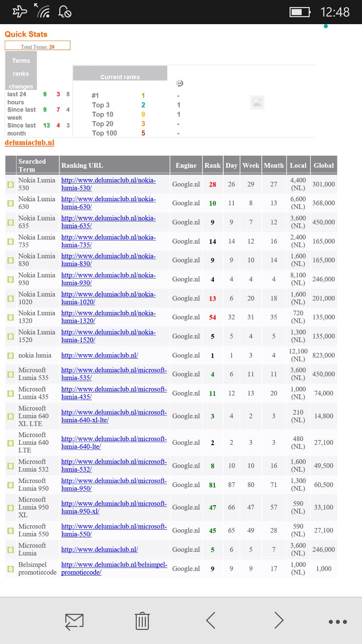Open homepage URL in Microsoft Lumia row
Viewport: 362px width, 644px height.
[x=99, y=549]
